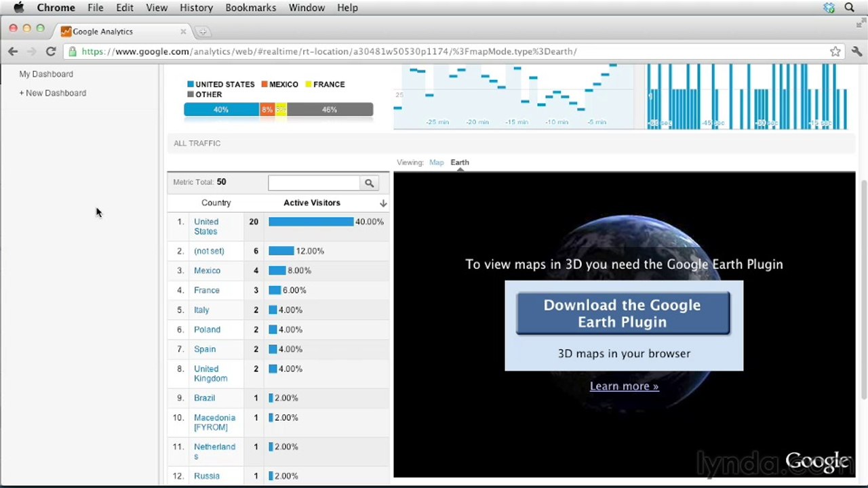The height and width of the screenshot is (488, 868).
Task: Click the green lock icon in the address bar
Action: click(73, 52)
